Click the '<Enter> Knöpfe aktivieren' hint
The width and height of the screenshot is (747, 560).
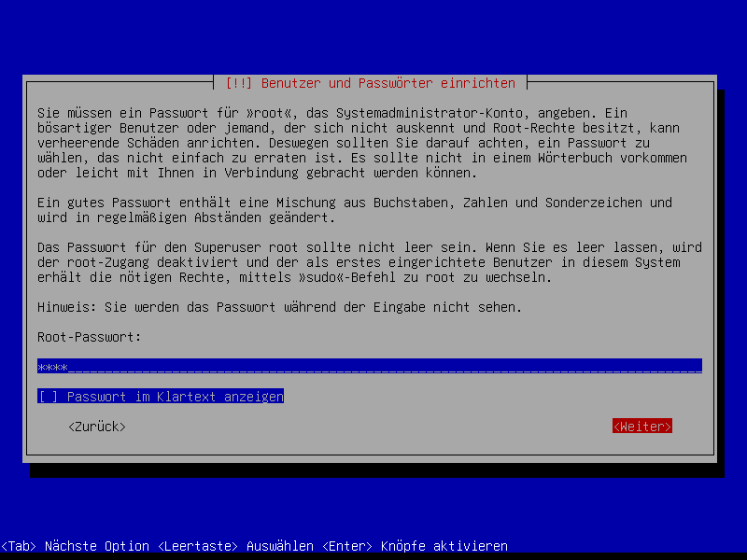coord(415,546)
